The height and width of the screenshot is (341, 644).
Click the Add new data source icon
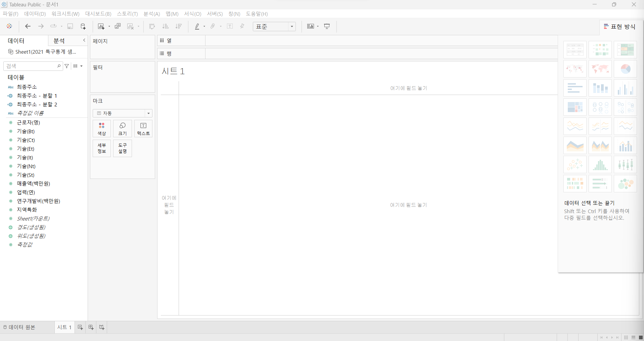click(x=83, y=26)
